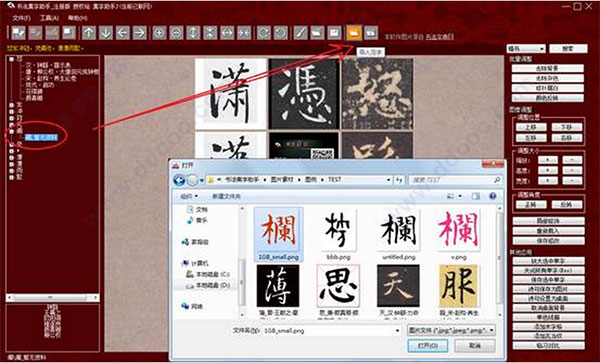
Task: Click the dialog search input field
Action: (455, 180)
